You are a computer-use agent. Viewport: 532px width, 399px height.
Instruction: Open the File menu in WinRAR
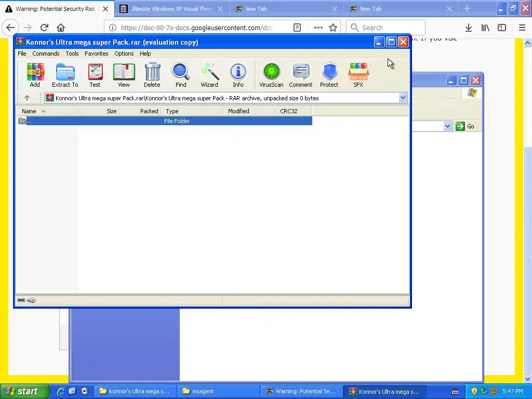pyautogui.click(x=22, y=54)
